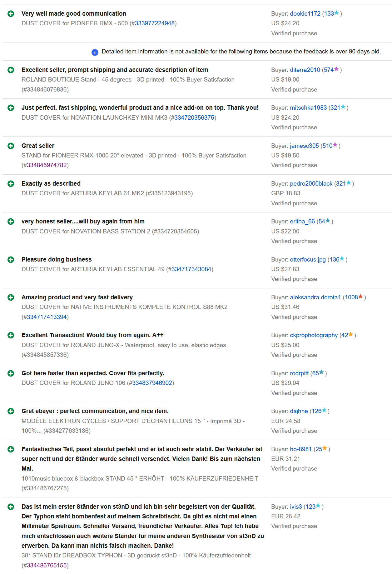Open Komplete Kontrol item link 334717413394

47,317
